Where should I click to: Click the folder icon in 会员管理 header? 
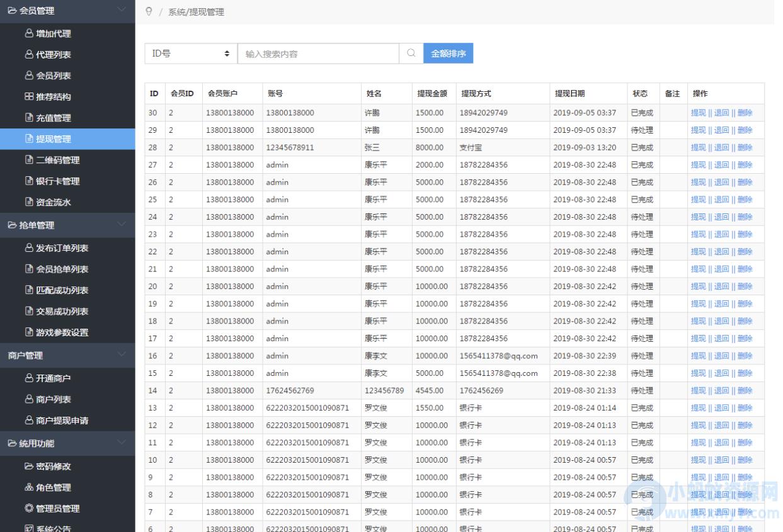(x=13, y=11)
